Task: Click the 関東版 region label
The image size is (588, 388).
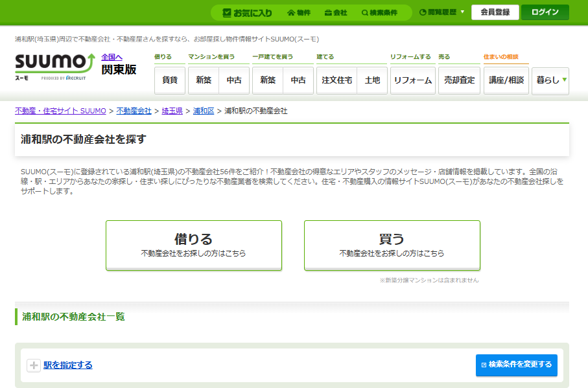Action: pyautogui.click(x=119, y=70)
